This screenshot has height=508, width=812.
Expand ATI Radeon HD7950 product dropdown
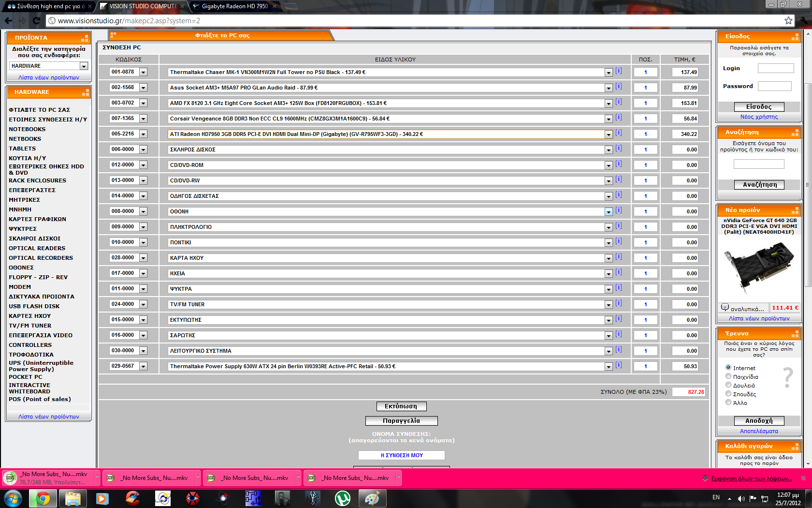click(x=609, y=134)
